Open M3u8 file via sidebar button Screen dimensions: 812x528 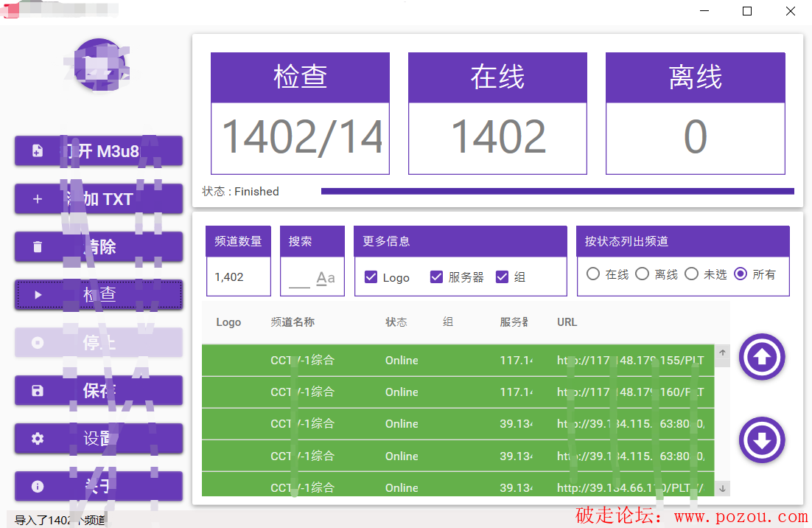[x=99, y=150]
